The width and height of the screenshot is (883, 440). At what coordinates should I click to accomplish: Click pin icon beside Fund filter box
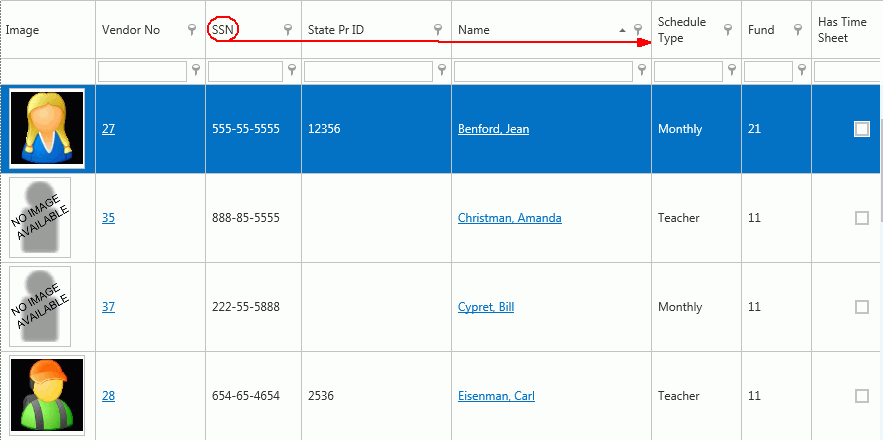tap(801, 70)
